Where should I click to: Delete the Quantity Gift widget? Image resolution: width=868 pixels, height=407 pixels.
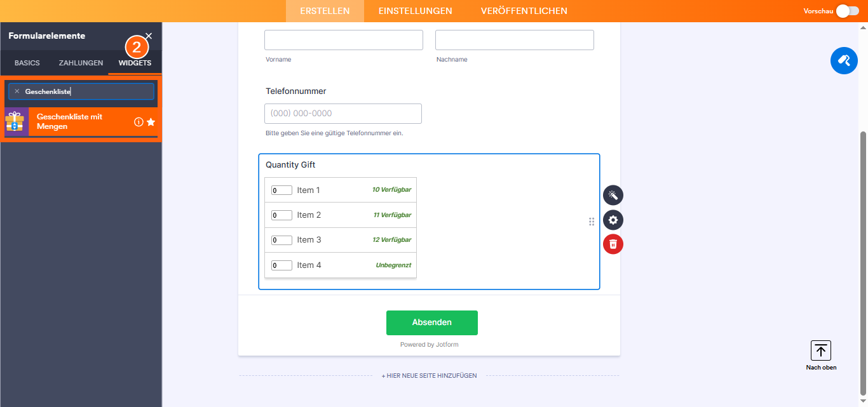613,244
